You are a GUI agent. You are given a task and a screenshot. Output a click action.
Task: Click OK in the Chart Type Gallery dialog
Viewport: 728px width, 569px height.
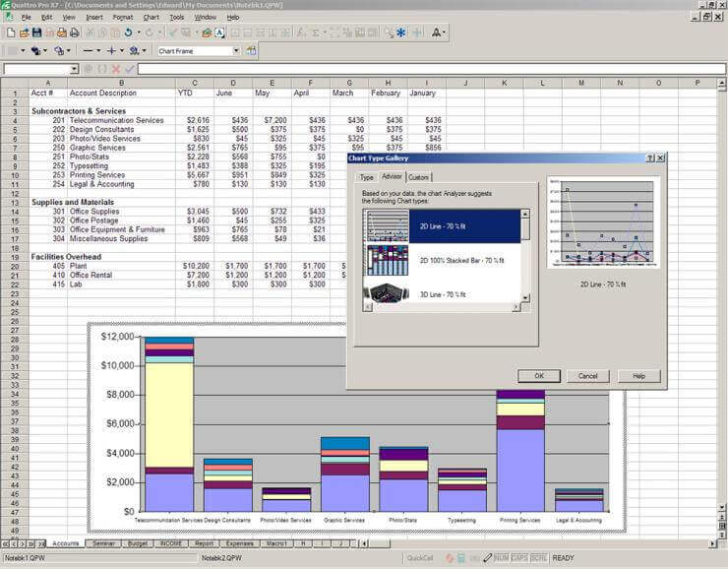pos(539,376)
